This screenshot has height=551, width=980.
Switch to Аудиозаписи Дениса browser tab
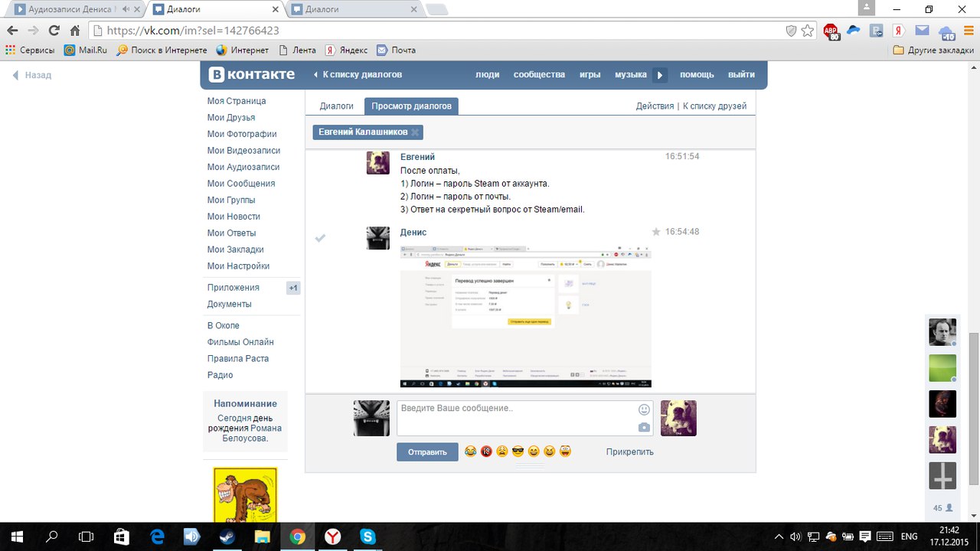[77, 9]
